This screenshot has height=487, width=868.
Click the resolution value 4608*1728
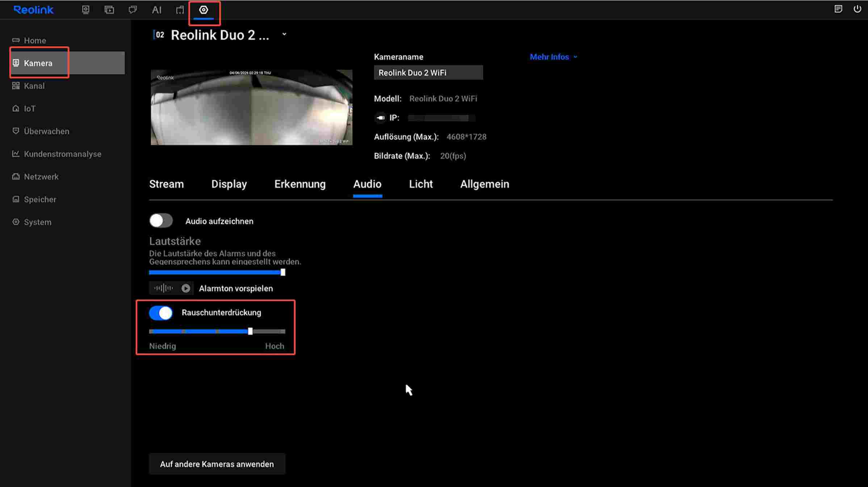(466, 137)
